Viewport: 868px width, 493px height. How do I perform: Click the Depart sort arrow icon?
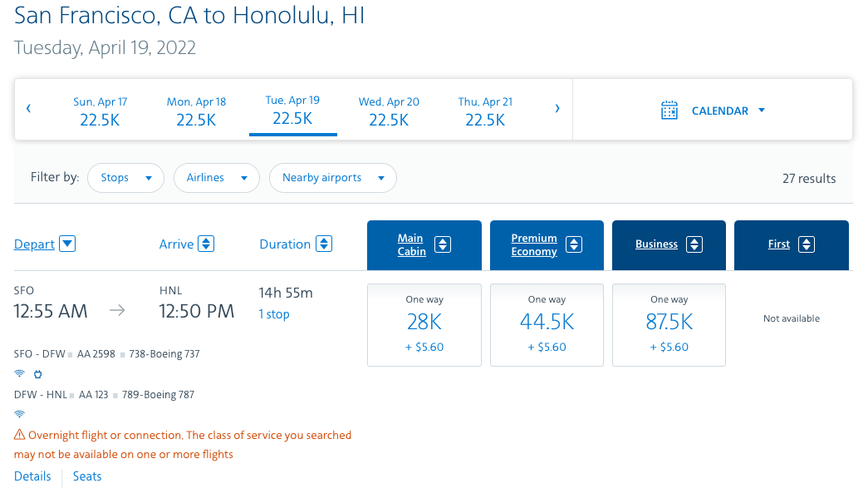(x=68, y=244)
